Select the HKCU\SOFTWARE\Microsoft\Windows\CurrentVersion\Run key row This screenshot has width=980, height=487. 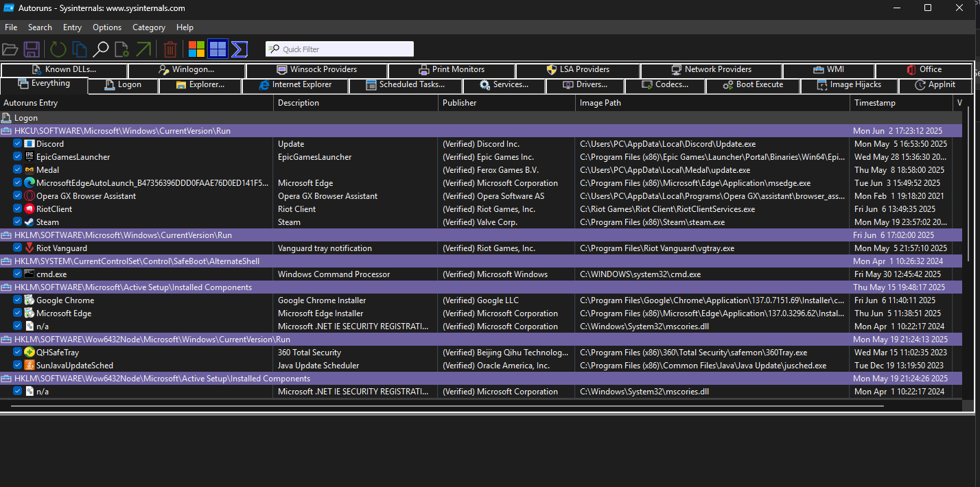pos(481,131)
